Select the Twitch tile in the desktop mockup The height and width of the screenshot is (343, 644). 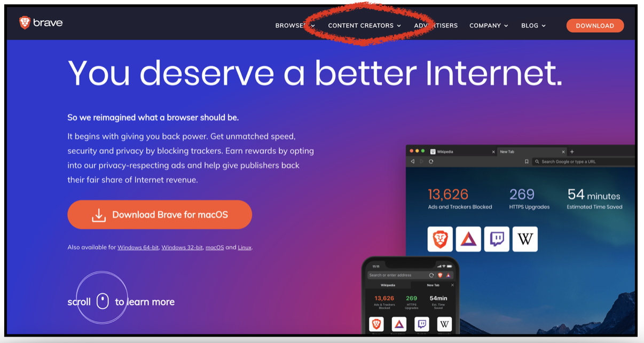497,239
